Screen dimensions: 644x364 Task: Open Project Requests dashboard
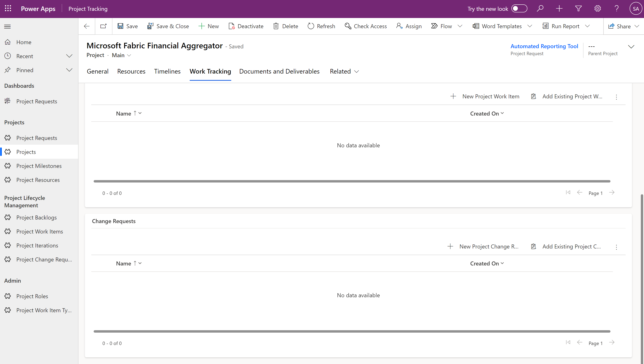[39, 101]
